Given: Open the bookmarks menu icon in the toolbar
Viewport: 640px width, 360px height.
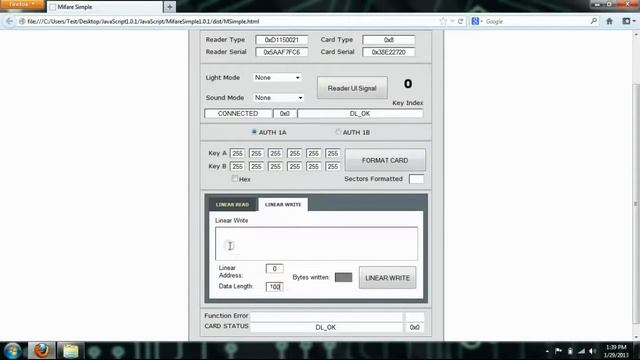Looking at the screenshot, I should point(628,21).
